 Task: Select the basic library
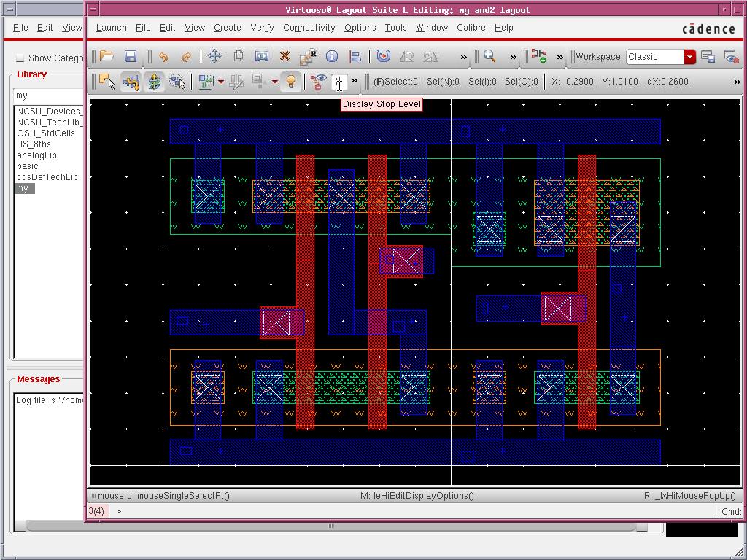pos(27,166)
